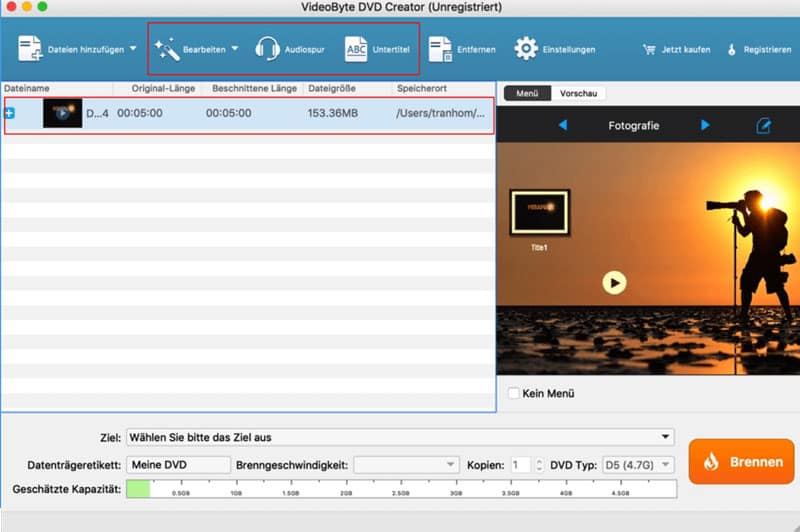Show previous menu template with left arrow
The height and width of the screenshot is (532, 800).
[563, 125]
